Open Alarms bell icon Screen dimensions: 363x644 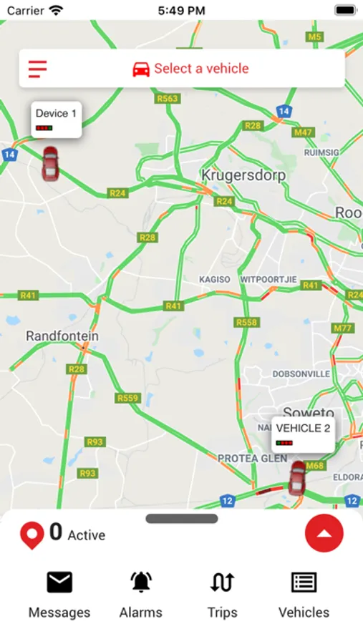[141, 582]
